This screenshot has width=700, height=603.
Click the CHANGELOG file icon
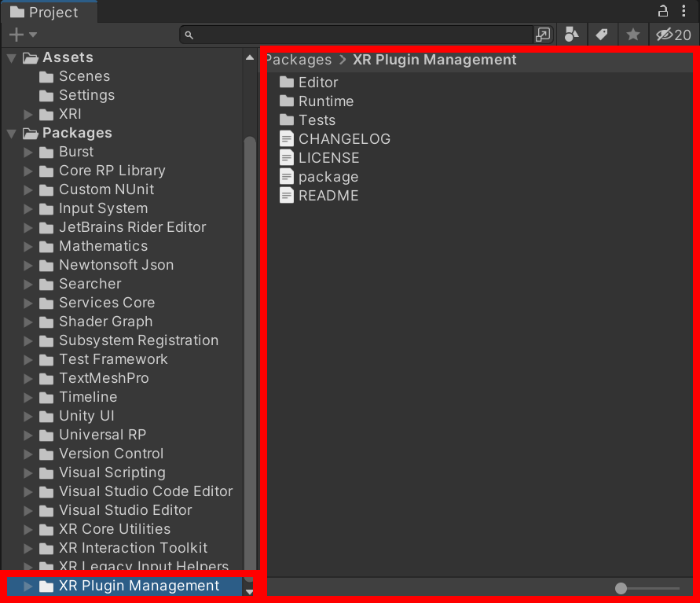pyautogui.click(x=287, y=139)
